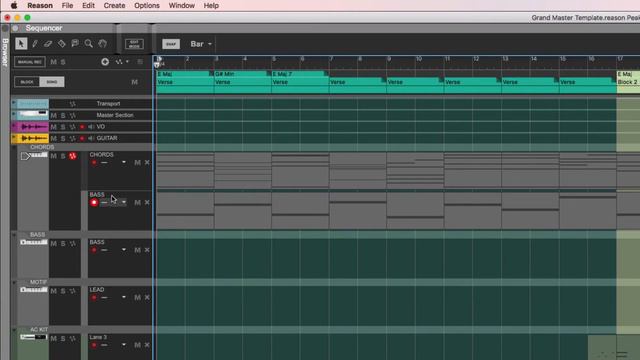Click the Manual Rec button

click(30, 62)
